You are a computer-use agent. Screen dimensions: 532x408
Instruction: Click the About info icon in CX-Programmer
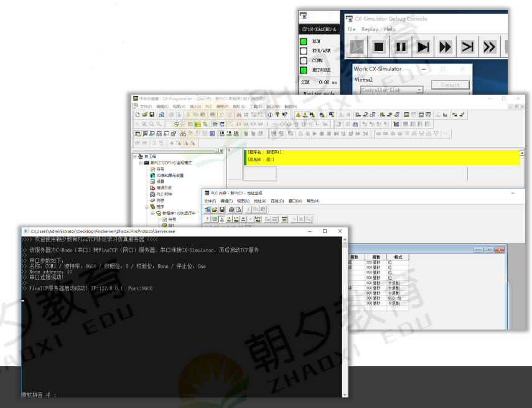click(x=271, y=115)
